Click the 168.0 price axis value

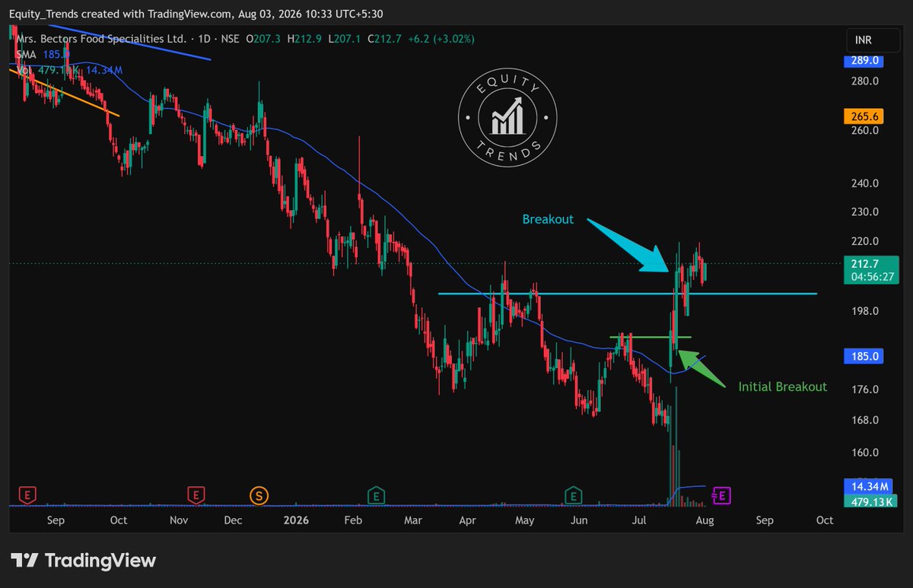pyautogui.click(x=867, y=420)
